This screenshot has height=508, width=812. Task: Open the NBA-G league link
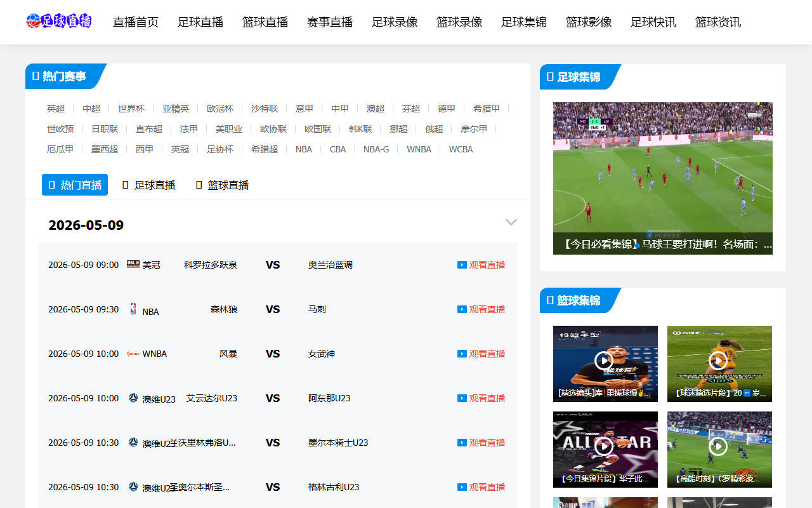(x=376, y=149)
